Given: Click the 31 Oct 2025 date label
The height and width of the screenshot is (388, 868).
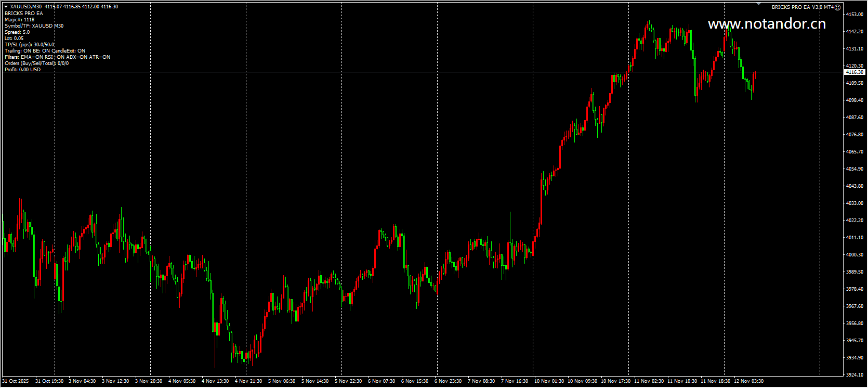Looking at the screenshot, I should tap(16, 381).
